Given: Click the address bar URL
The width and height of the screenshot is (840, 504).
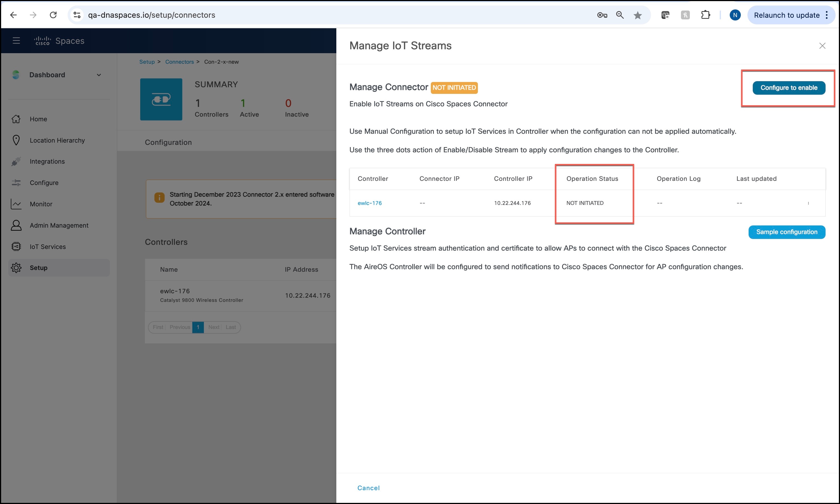Looking at the screenshot, I should (x=152, y=15).
